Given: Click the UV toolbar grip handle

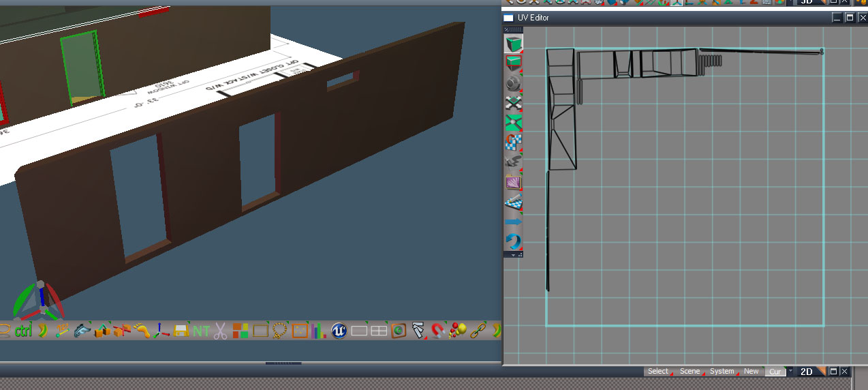Looking at the screenshot, I should 514,30.
